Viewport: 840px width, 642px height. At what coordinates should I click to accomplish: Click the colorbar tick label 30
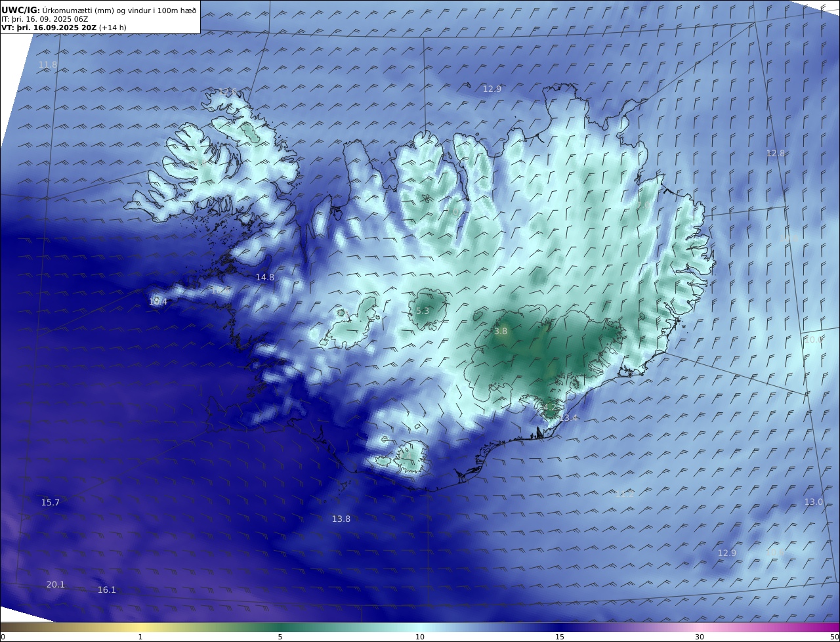pyautogui.click(x=700, y=637)
